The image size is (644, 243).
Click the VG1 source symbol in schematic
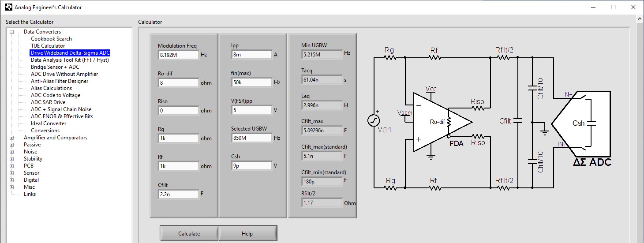click(374, 120)
